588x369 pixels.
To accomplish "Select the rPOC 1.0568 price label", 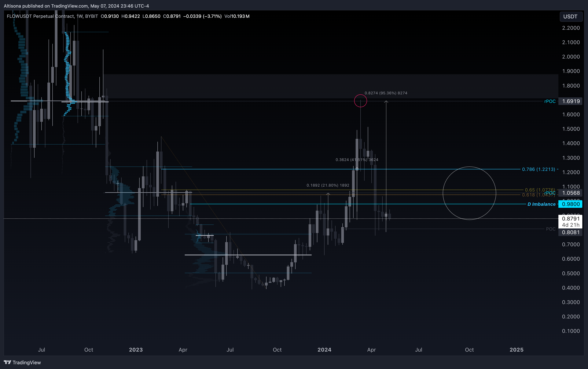I will (x=570, y=193).
